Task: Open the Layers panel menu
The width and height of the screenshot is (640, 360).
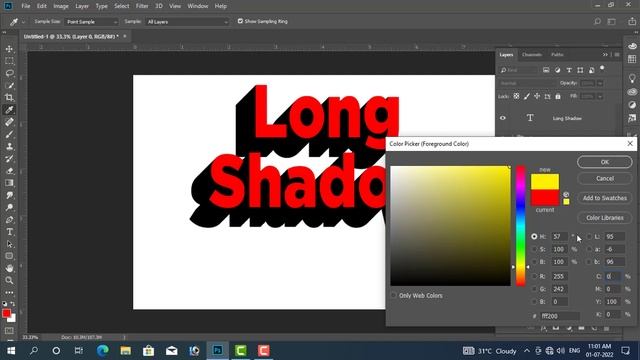Action: point(617,54)
